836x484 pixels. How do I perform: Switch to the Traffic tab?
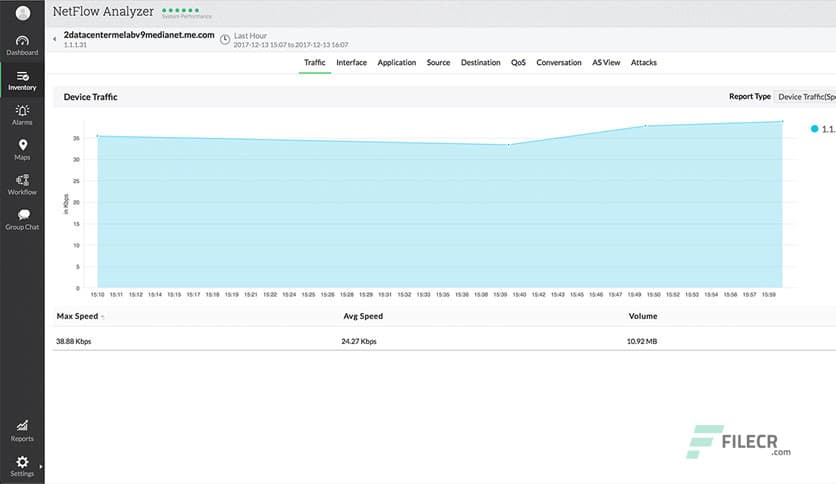tap(315, 62)
